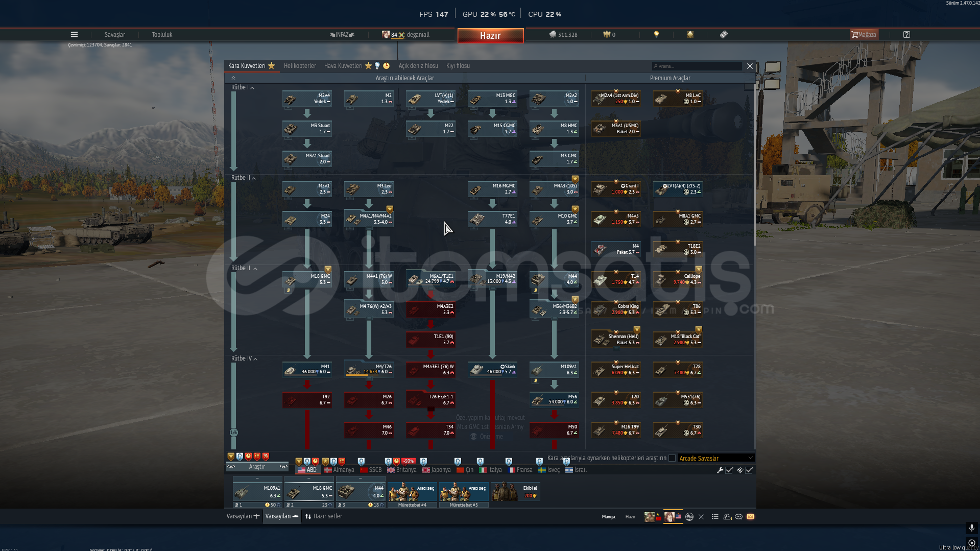Enable helicopter research while playing ground vehicles

(672, 458)
